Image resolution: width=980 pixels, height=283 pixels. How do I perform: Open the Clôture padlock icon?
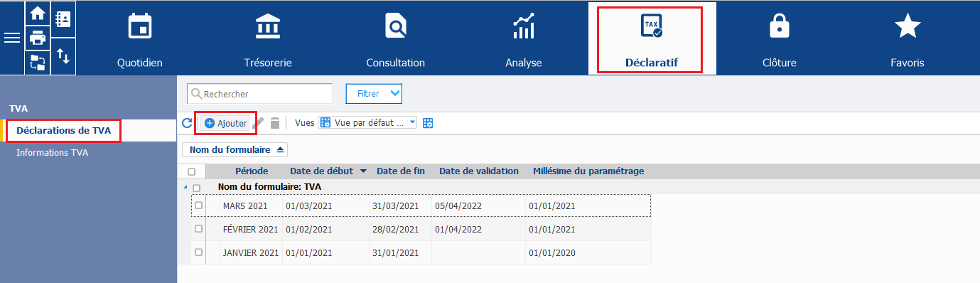pyautogui.click(x=780, y=26)
